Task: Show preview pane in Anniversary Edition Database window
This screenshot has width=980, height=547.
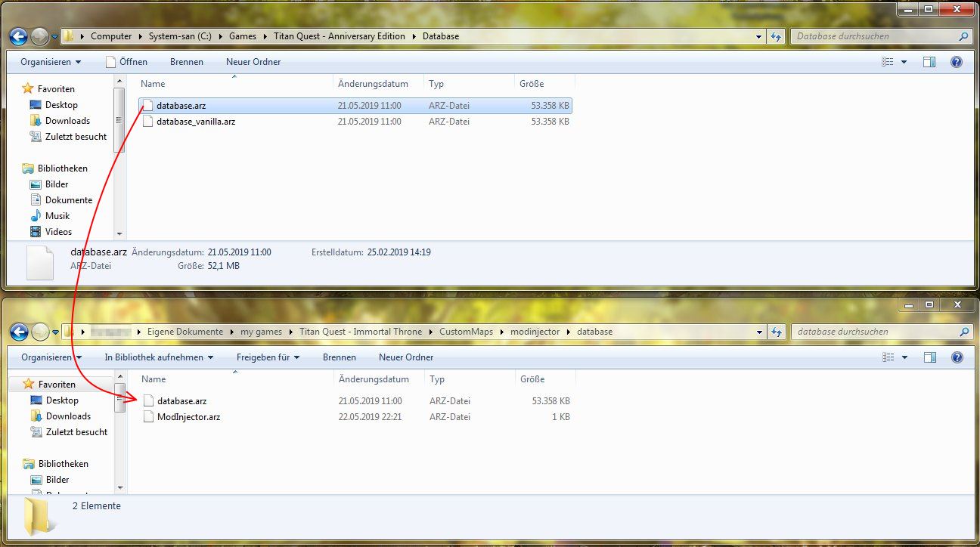Action: [x=929, y=62]
